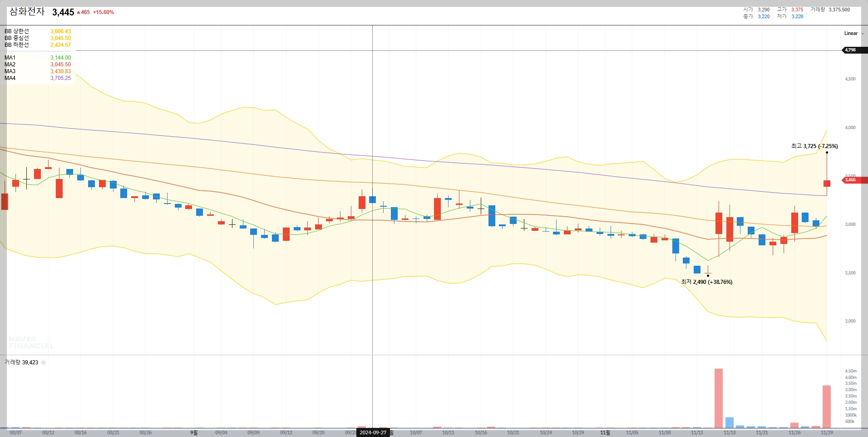Click the red 3,455 current price tag
The height and width of the screenshot is (437, 868).
854,180
